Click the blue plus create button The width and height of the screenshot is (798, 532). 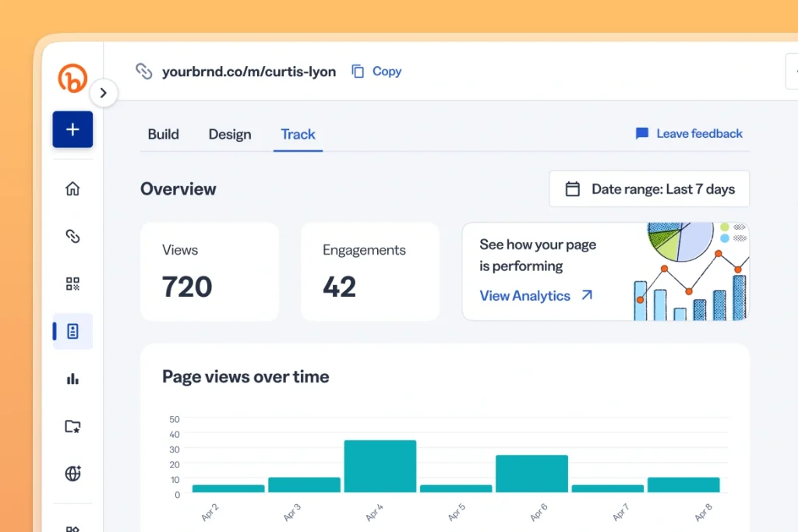pos(72,129)
